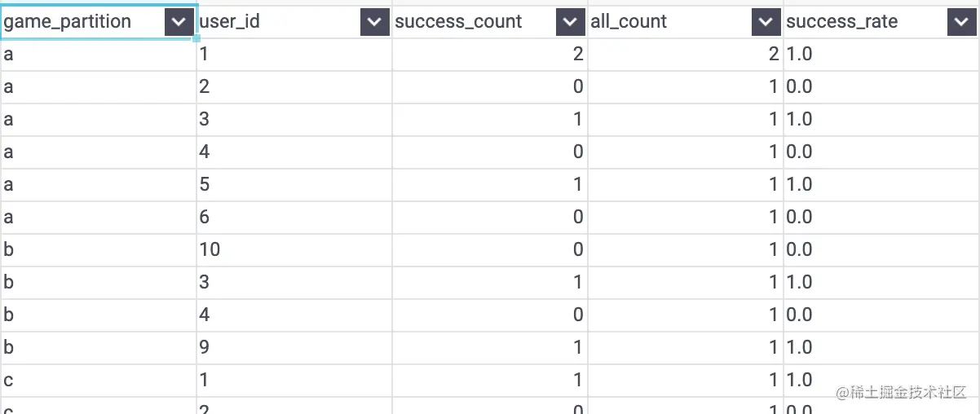Screen dimensions: 980x414
Task: Select first game_partition c cell
Action: pyautogui.click(x=98, y=380)
